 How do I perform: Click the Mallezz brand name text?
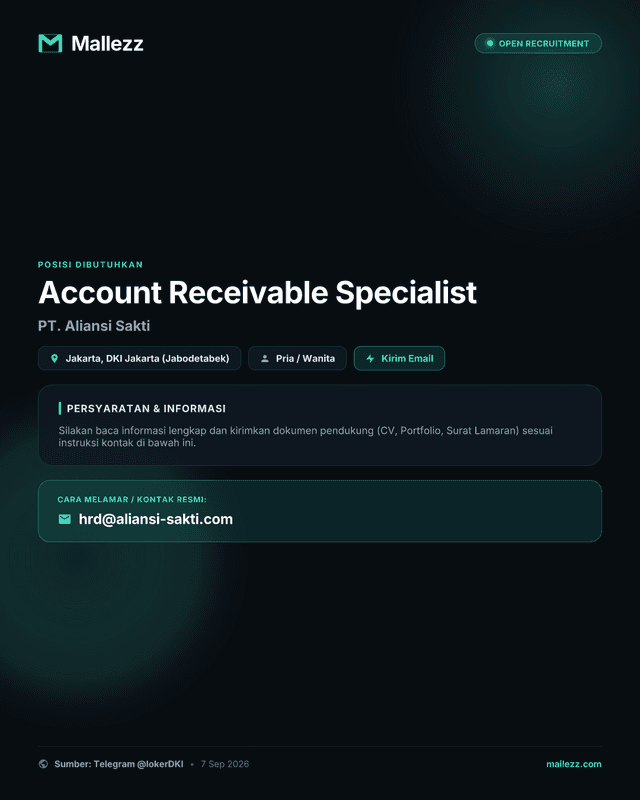107,43
